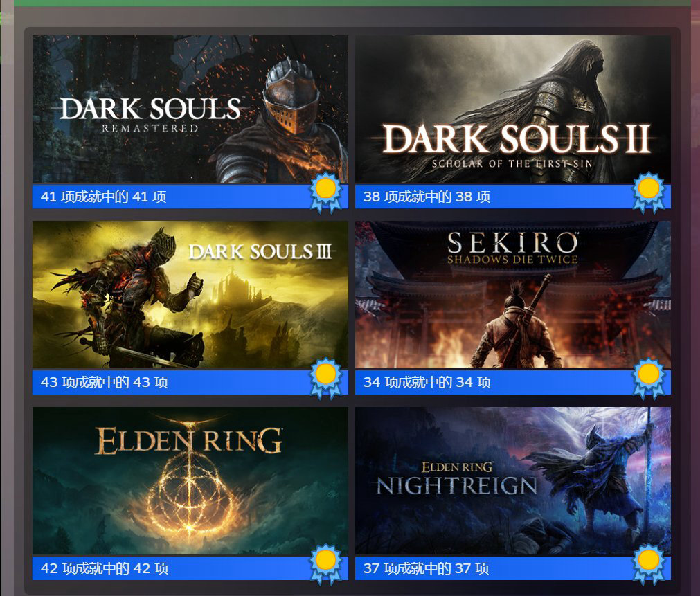Open Dark Souls II Scholar banner

pyautogui.click(x=513, y=109)
